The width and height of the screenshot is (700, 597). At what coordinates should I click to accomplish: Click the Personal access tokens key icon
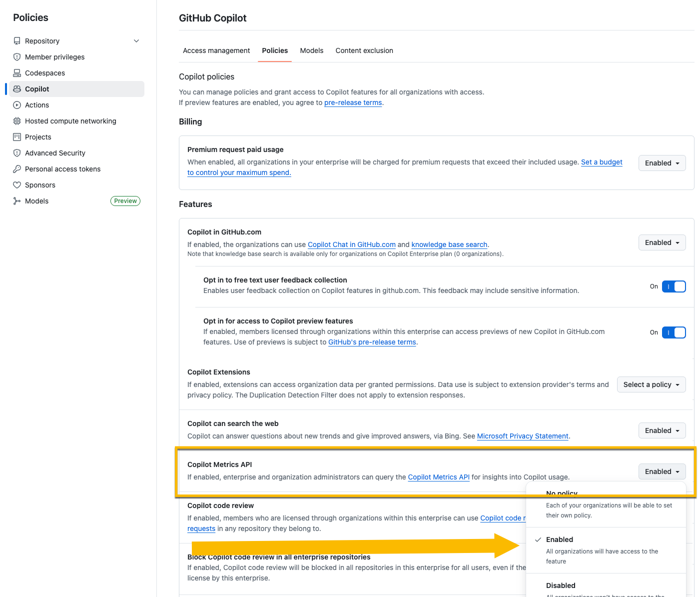click(17, 169)
